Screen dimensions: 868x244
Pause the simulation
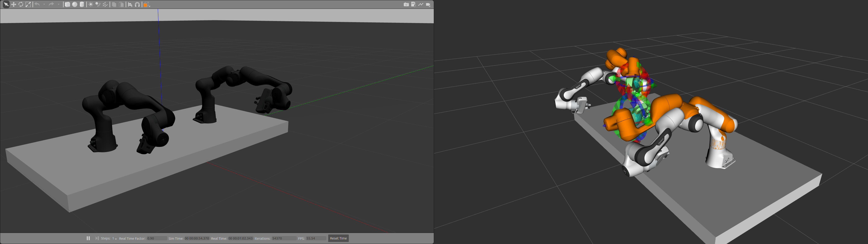88,238
